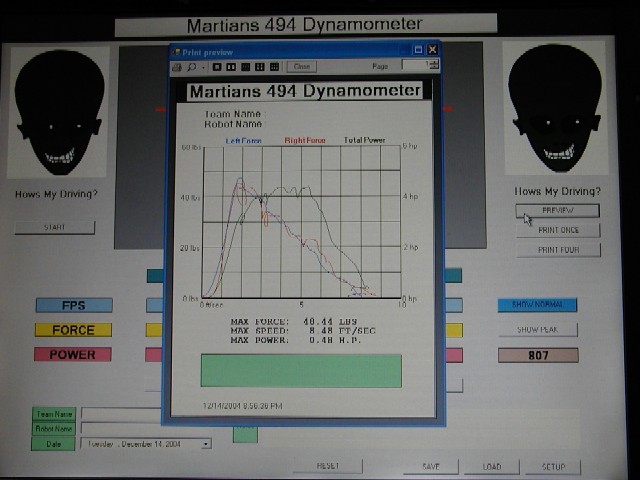Click the printer icon in Print preview
This screenshot has height=480, width=640.
coord(177,66)
